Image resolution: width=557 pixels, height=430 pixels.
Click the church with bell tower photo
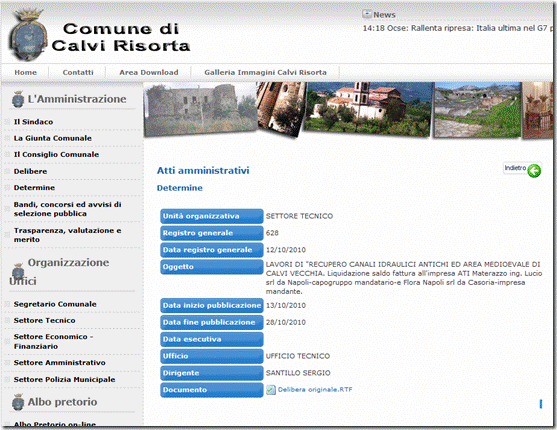click(x=367, y=109)
